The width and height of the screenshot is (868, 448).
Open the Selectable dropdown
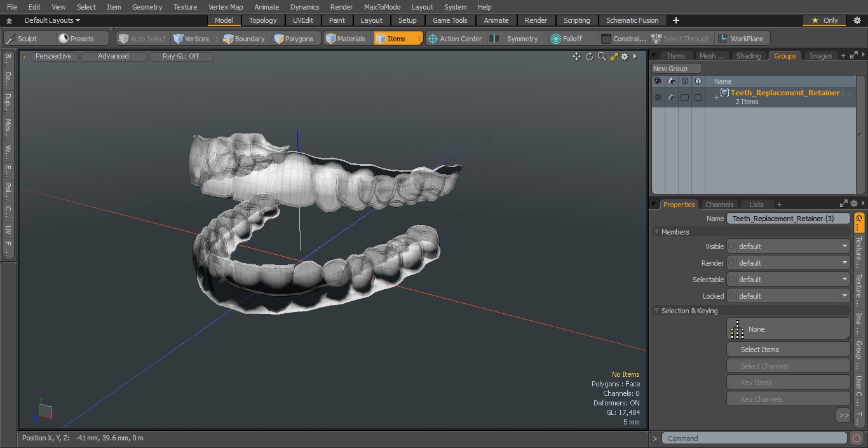pyautogui.click(x=789, y=280)
